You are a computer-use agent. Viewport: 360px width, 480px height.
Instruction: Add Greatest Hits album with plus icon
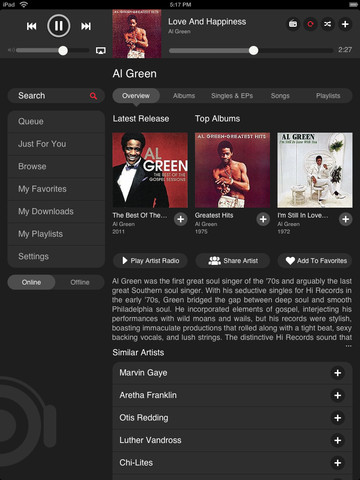263,219
